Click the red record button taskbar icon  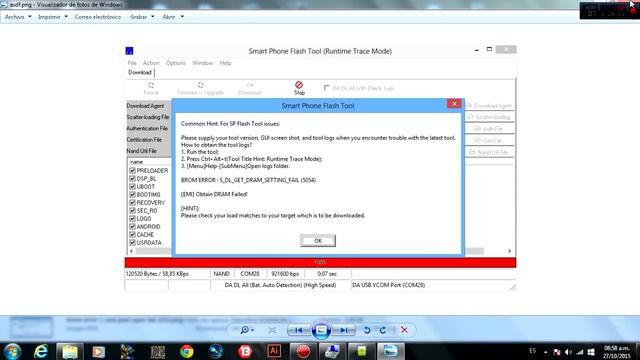[303, 351]
